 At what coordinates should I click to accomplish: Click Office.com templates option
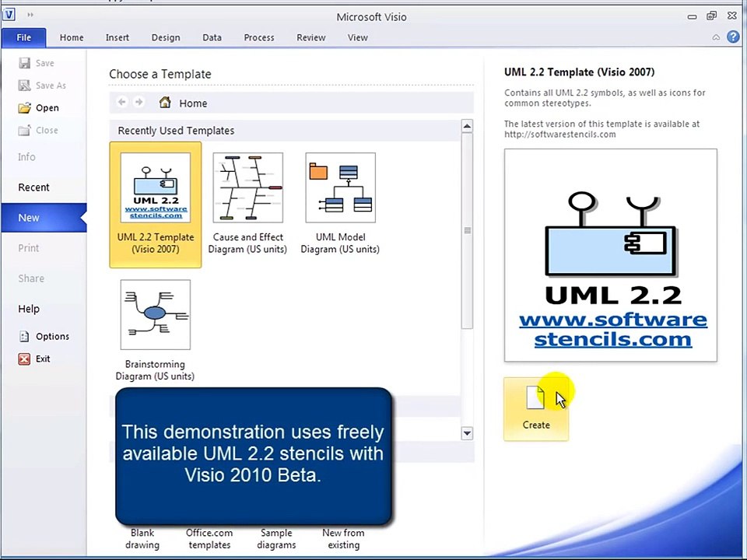(209, 539)
